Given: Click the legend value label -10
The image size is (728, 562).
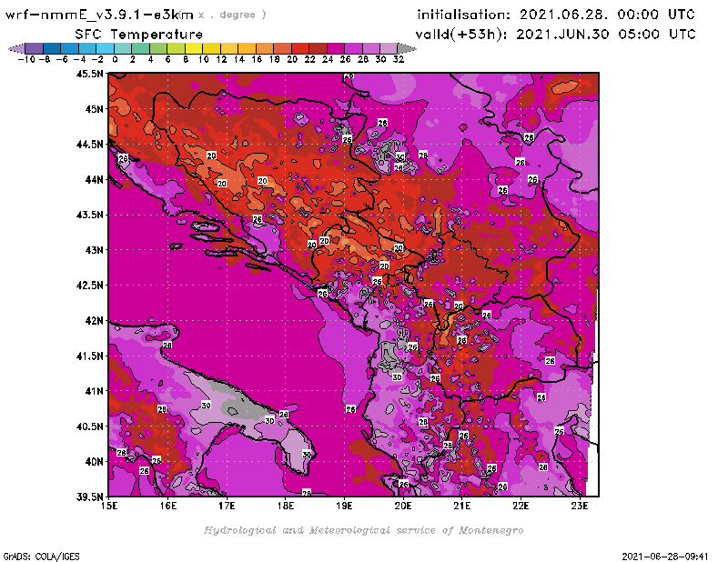Looking at the screenshot, I should (x=26, y=60).
